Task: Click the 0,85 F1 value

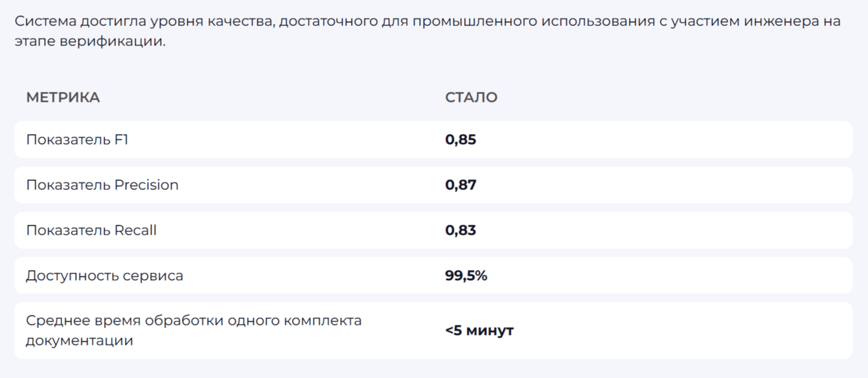Action: coord(461,139)
